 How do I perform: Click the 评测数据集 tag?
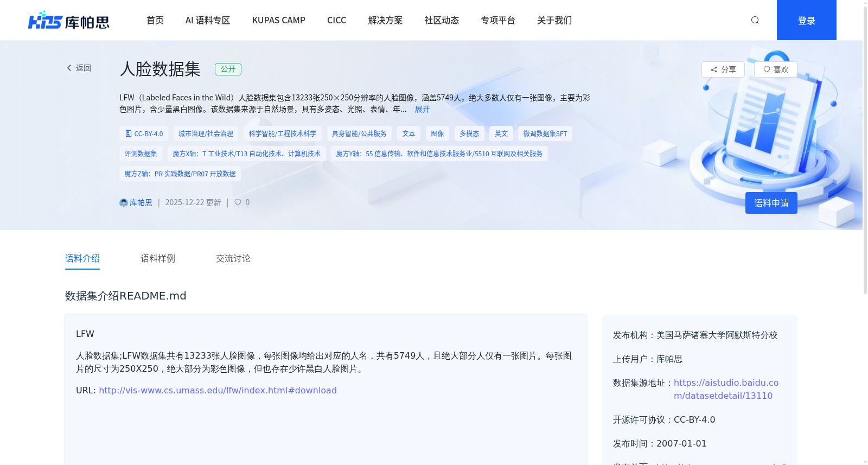click(141, 154)
